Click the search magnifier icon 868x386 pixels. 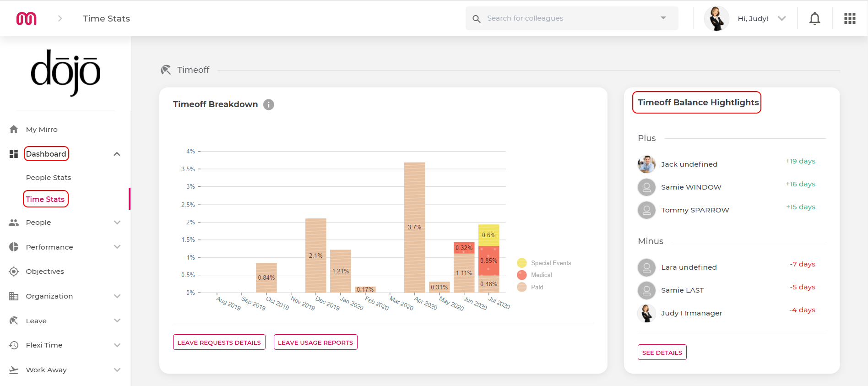(x=477, y=19)
